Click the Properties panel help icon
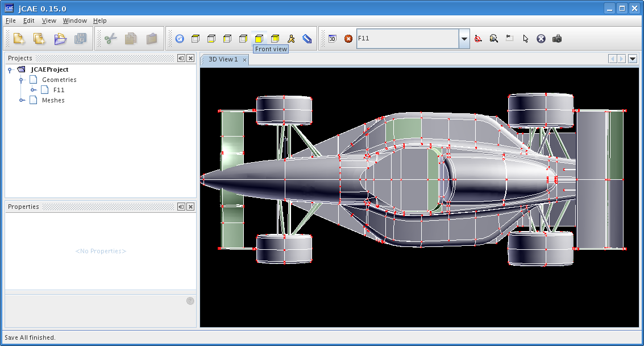The image size is (644, 346). [190, 300]
